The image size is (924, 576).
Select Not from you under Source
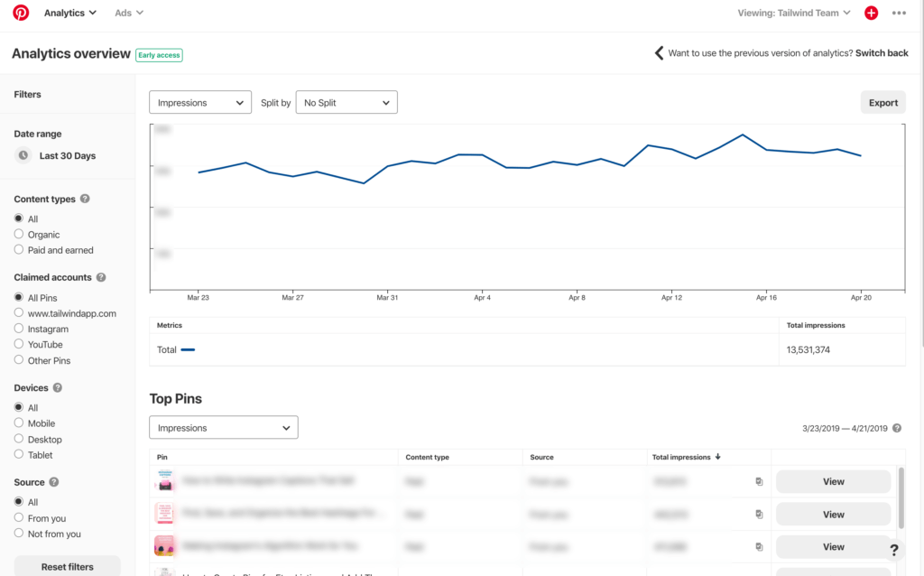point(18,534)
